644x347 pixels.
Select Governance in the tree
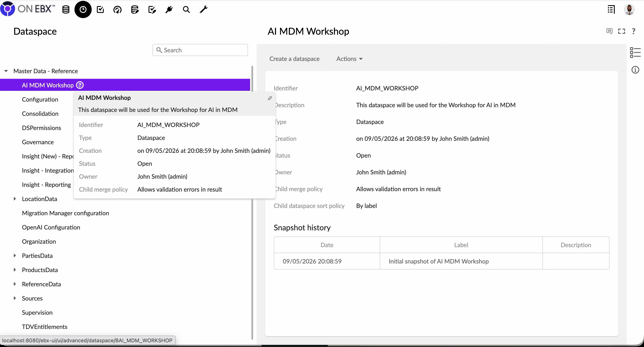point(38,142)
